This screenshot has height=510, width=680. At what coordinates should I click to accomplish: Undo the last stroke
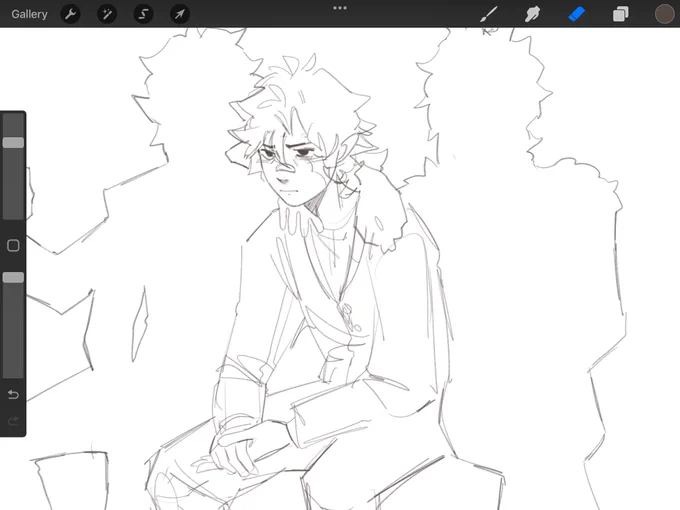click(13, 395)
